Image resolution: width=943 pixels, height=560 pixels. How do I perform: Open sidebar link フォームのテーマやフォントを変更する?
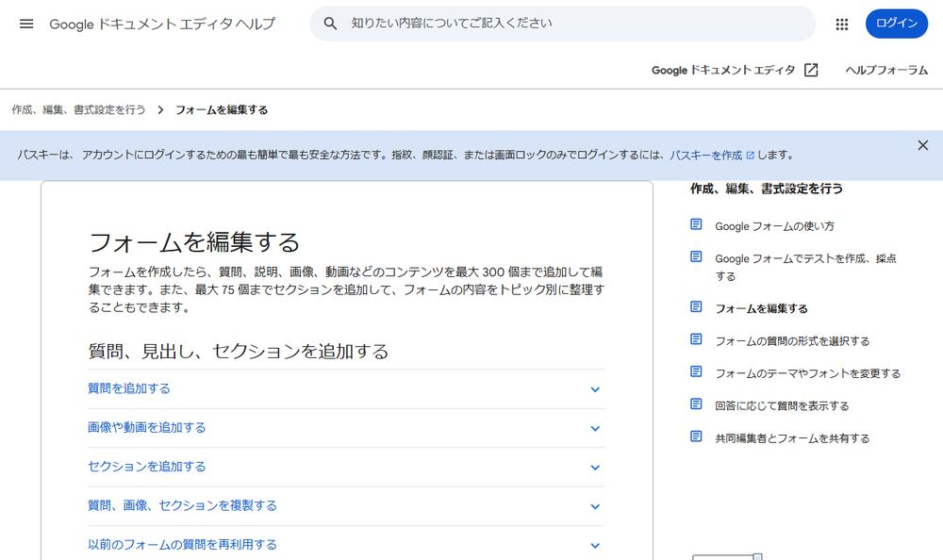coord(808,373)
